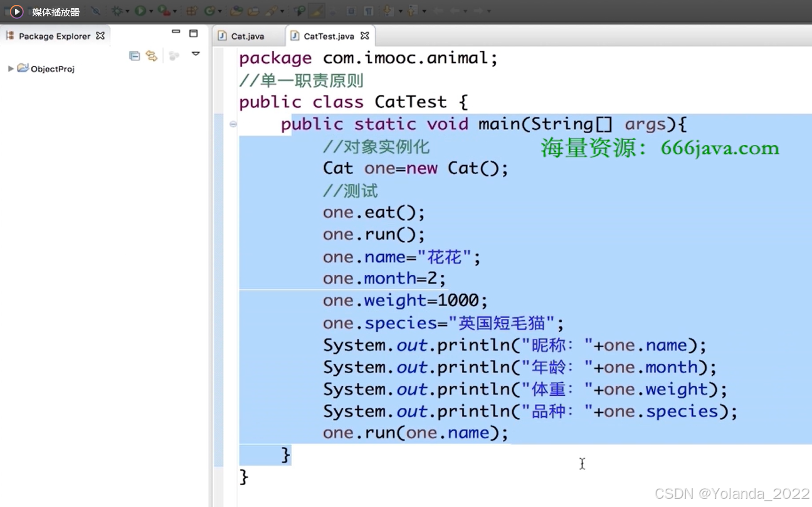The width and height of the screenshot is (812, 507).
Task: Click the 'one.weight=1000;' line
Action: [405, 301]
